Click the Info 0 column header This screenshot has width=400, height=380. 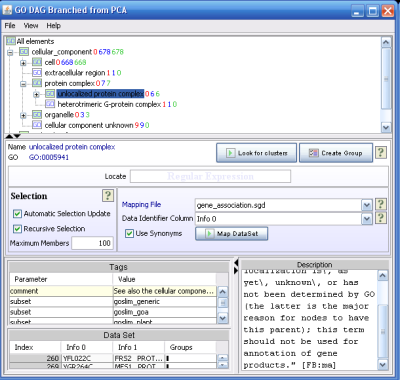pos(87,347)
